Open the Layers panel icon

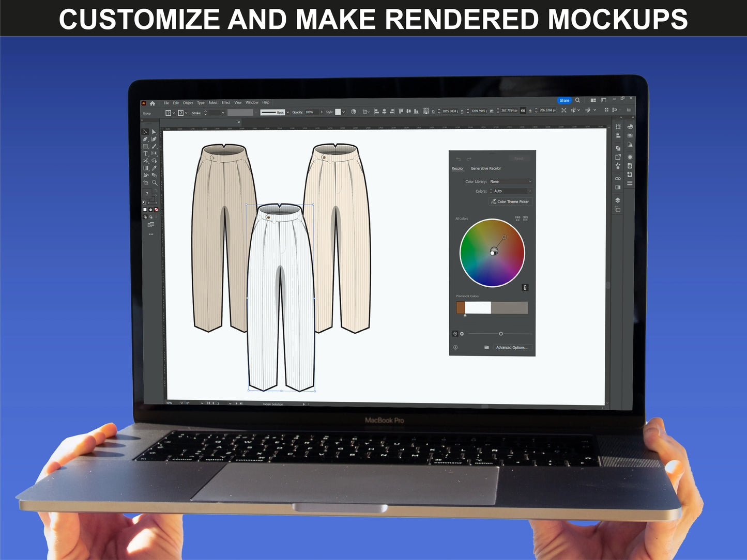coord(618,200)
